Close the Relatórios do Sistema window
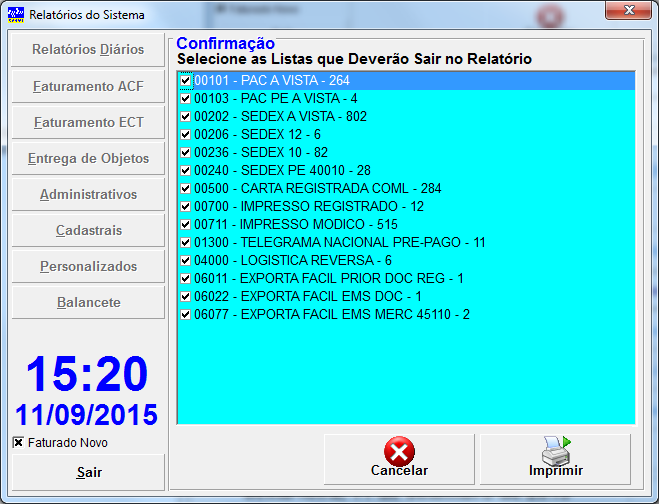This screenshot has height=504, width=659. (628, 10)
